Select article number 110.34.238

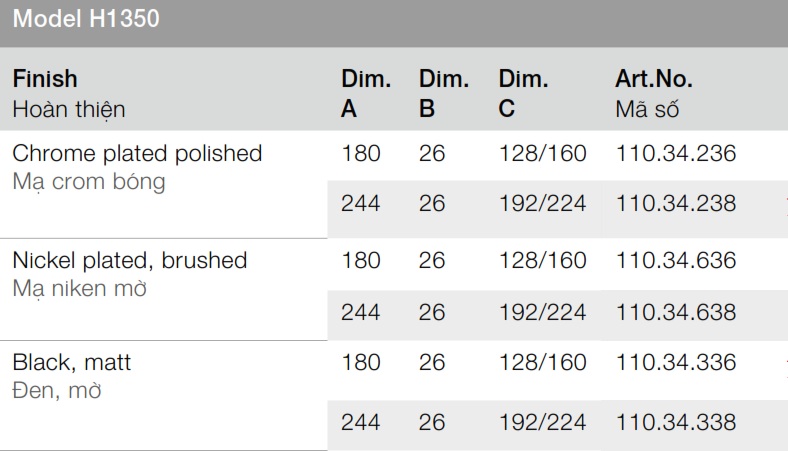click(x=676, y=204)
